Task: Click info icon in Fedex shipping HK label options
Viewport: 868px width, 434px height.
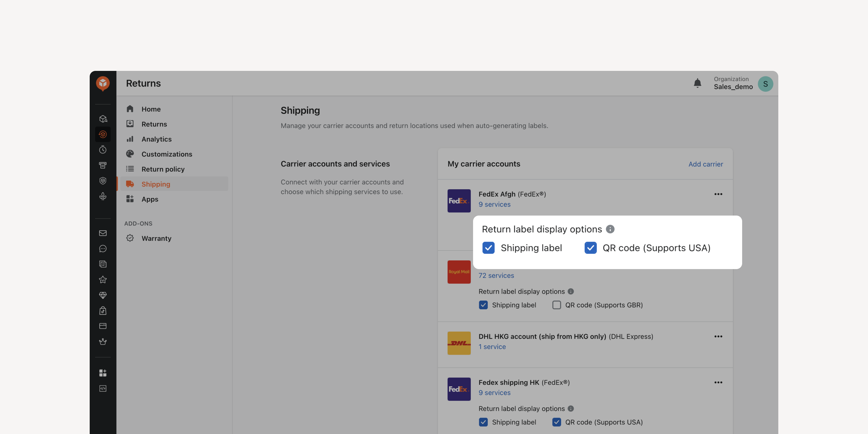Action: [x=571, y=408]
